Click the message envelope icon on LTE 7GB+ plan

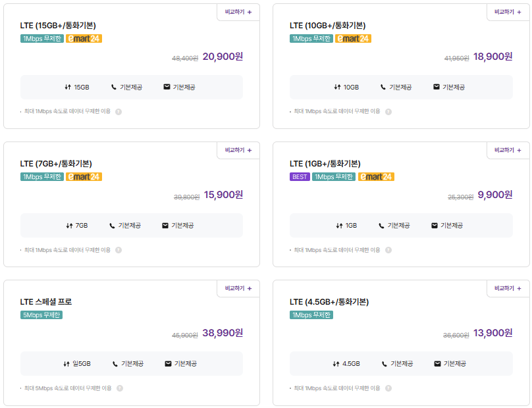165,225
